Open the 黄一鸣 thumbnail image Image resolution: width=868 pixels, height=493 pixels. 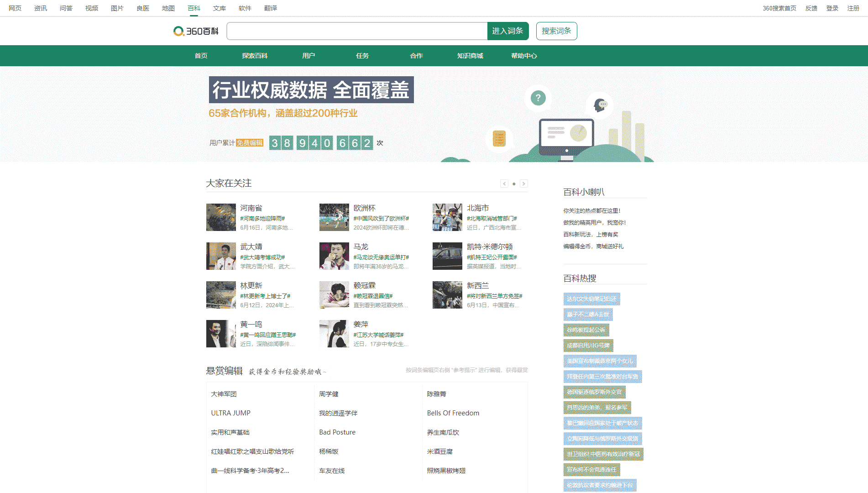pyautogui.click(x=221, y=334)
